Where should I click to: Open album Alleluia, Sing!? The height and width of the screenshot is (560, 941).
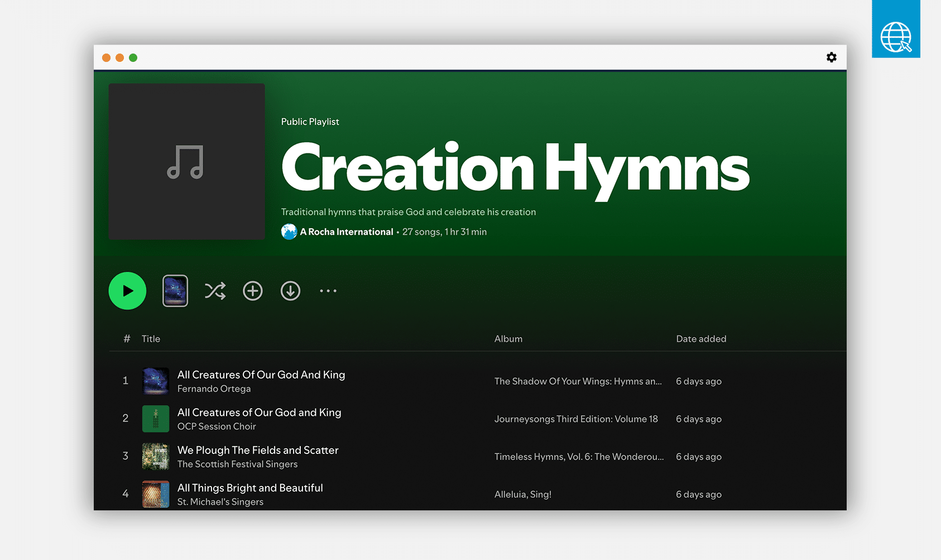point(523,495)
